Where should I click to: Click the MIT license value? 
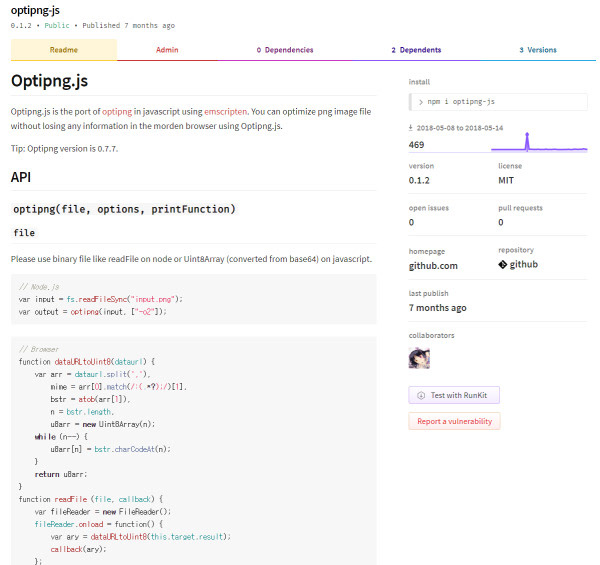(506, 181)
